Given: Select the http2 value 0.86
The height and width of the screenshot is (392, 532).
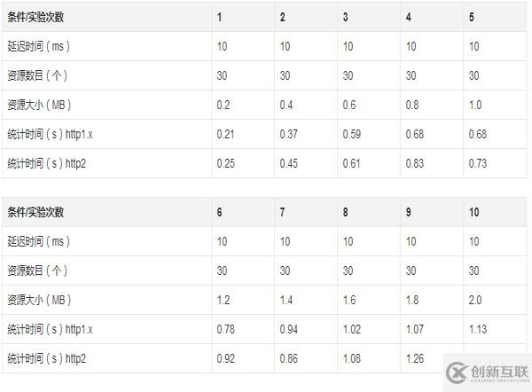Looking at the screenshot, I should (286, 358).
